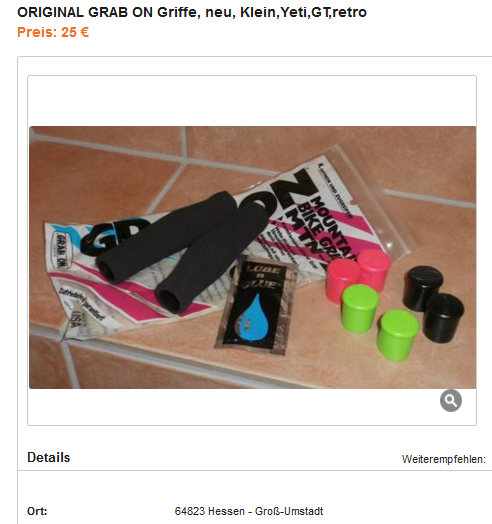Click the magnifying glass zoom icon

tap(451, 400)
